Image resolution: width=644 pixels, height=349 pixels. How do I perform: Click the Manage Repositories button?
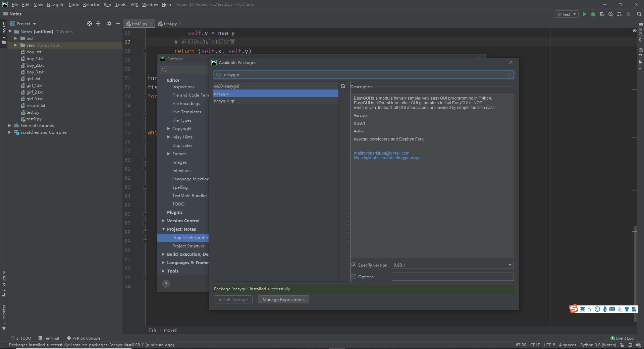283,299
